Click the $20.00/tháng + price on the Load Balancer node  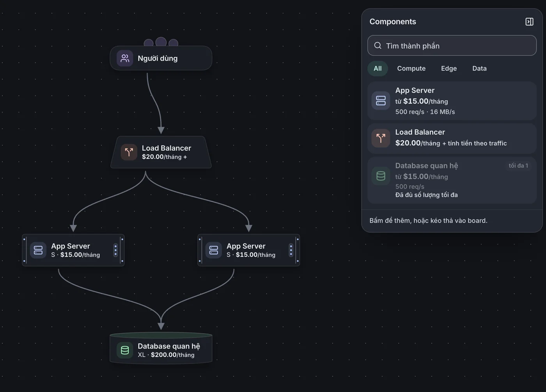pos(164,157)
